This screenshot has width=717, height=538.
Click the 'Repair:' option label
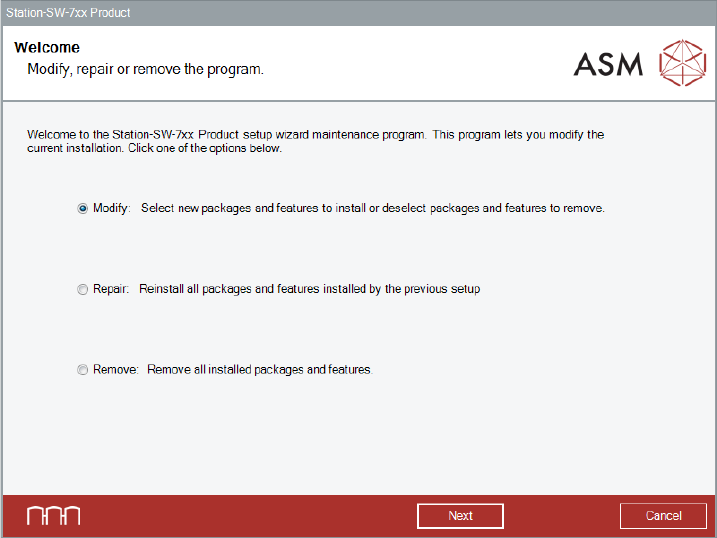tap(111, 289)
